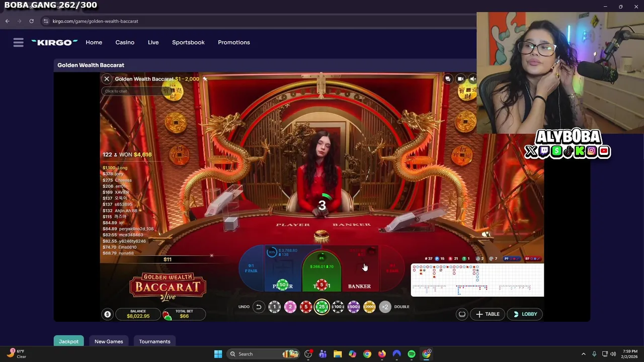The image size is (644, 362).
Task: Open the LOBBY
Action: pos(525,314)
